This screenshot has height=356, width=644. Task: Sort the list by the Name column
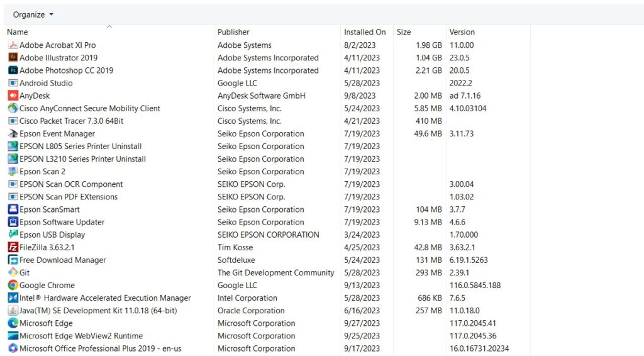click(x=17, y=32)
